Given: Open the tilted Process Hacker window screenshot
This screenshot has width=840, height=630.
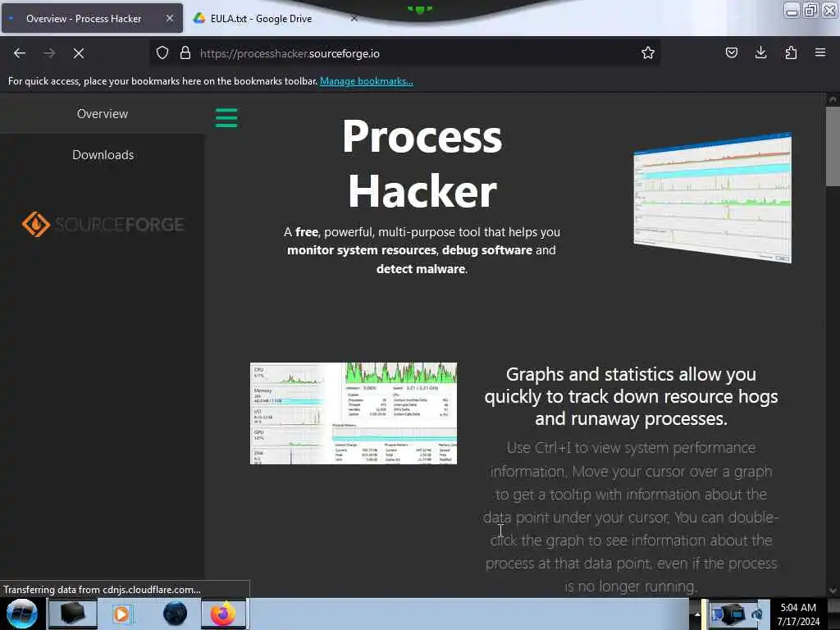Looking at the screenshot, I should (x=713, y=197).
